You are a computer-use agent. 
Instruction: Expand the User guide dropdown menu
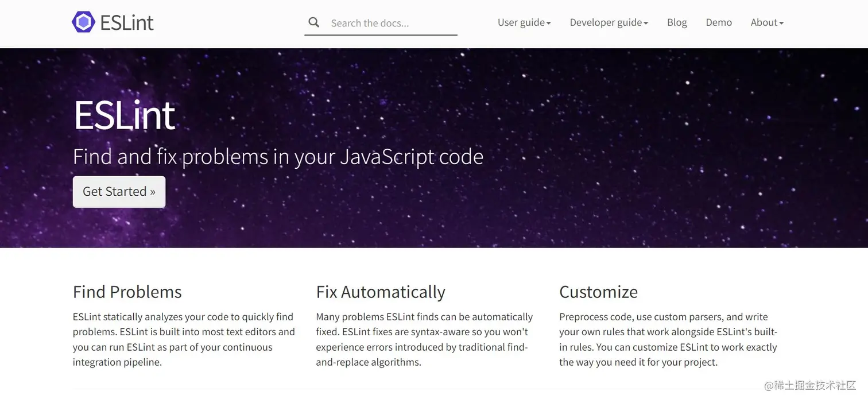(524, 22)
